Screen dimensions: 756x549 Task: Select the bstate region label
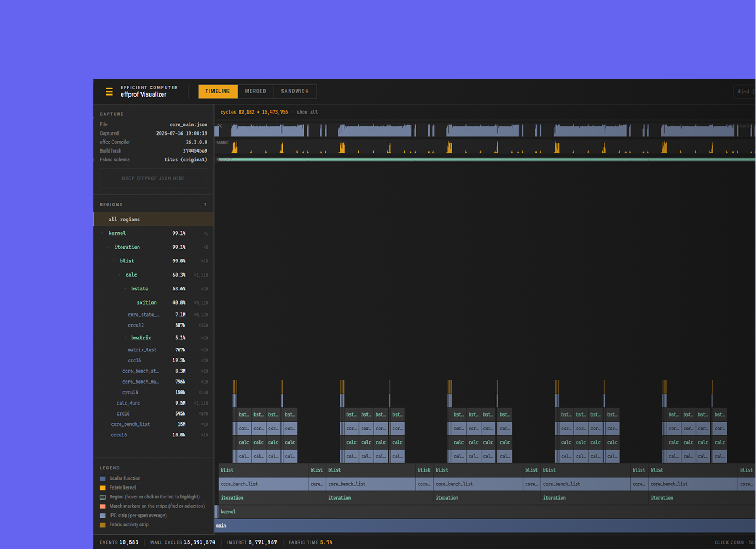(x=139, y=289)
